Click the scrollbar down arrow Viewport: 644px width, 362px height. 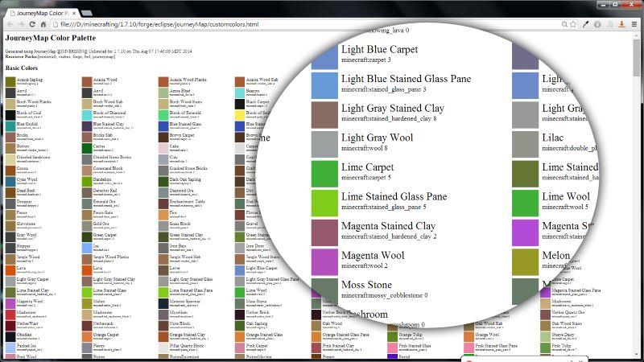pyautogui.click(x=637, y=355)
